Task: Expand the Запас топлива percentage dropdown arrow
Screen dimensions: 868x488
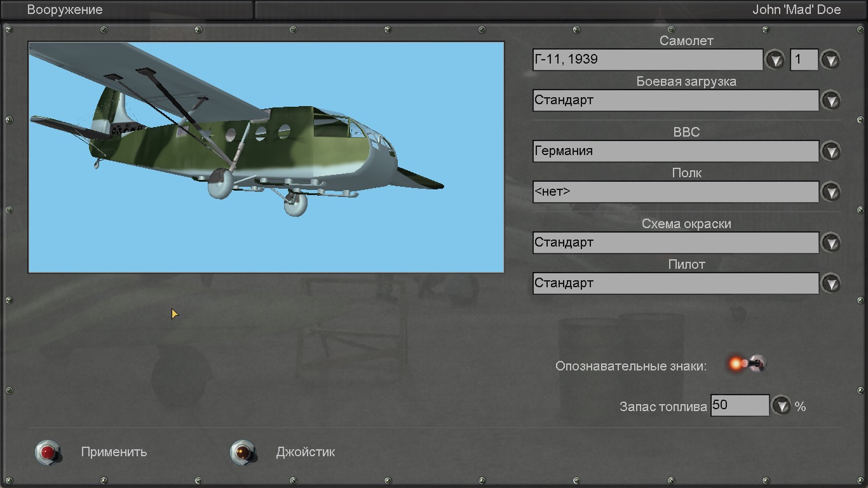Action: point(781,405)
